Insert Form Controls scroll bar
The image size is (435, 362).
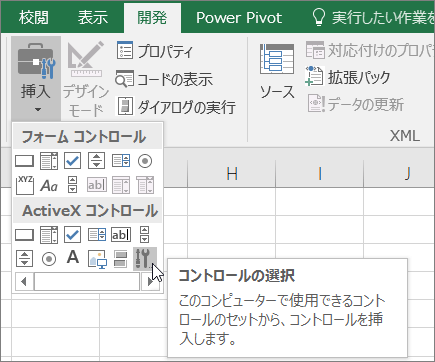tap(72, 185)
